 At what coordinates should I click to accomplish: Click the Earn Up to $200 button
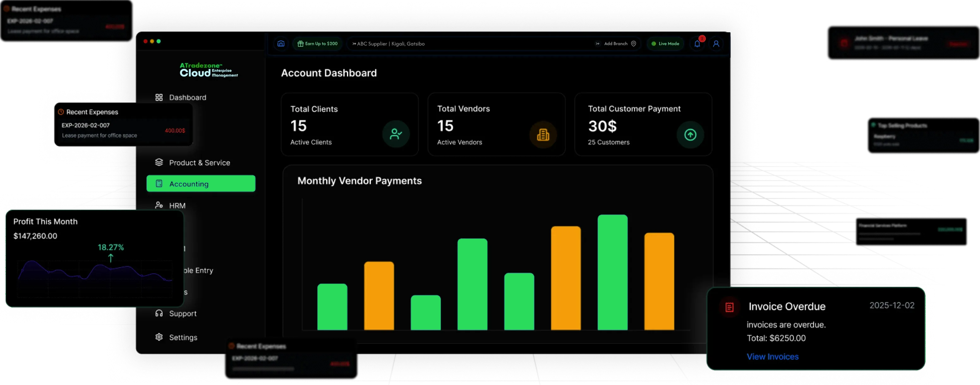pos(318,44)
